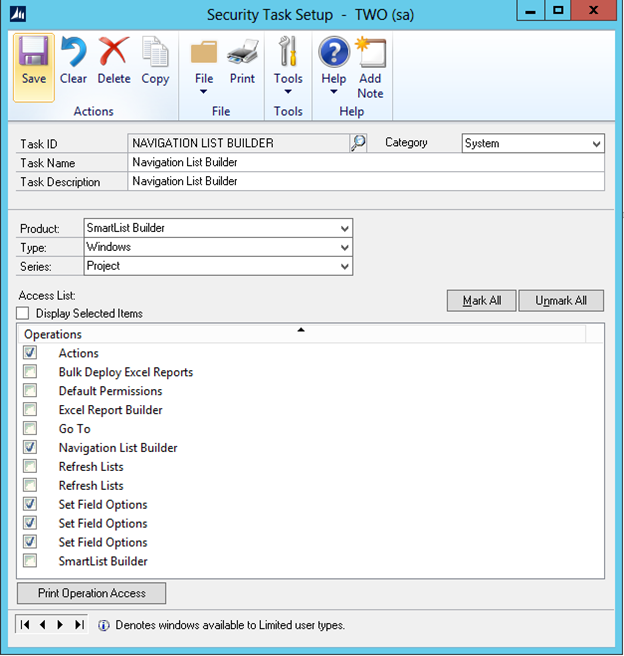Select the Excel Report Builder row text
This screenshot has height=656, width=624.
point(110,410)
